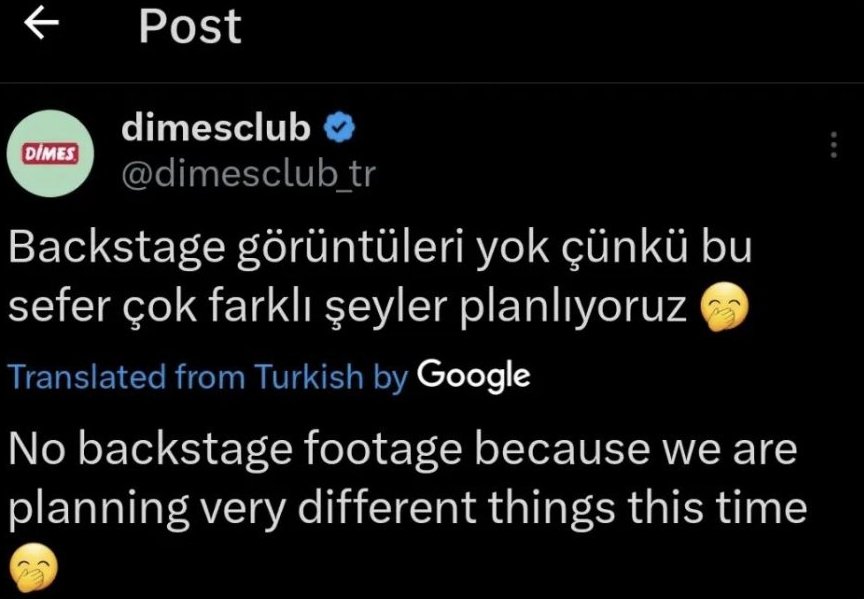Open the three-dot more options menu
Viewport: 864px width, 599px height.
[834, 145]
